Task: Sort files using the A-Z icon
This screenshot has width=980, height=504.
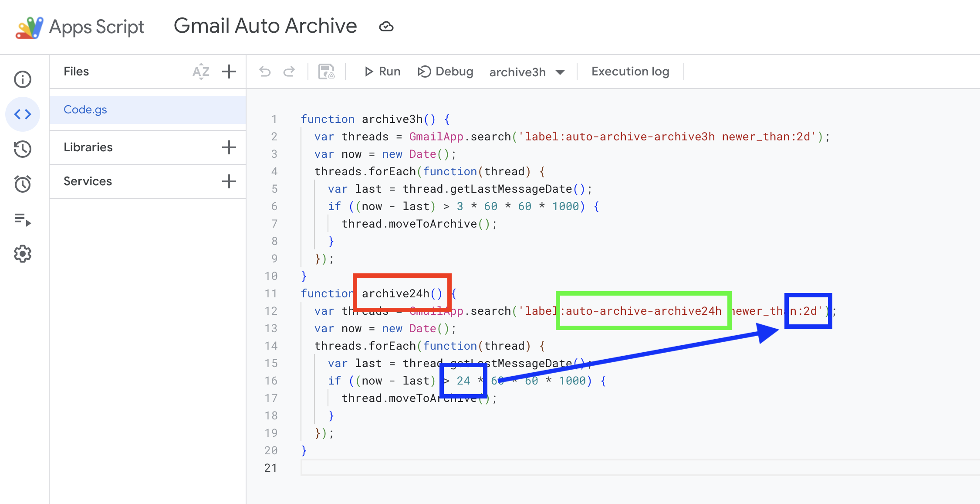Action: click(200, 72)
